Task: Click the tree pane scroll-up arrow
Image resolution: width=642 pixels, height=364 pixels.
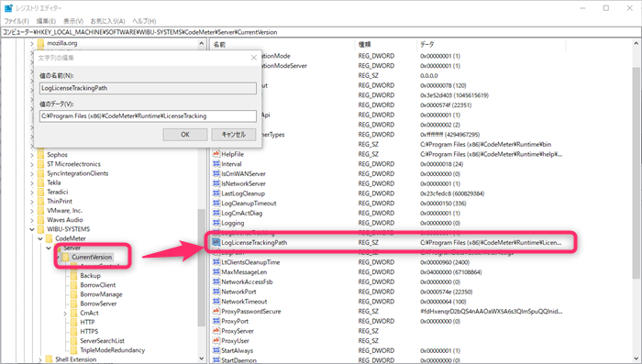Action: [x=202, y=43]
